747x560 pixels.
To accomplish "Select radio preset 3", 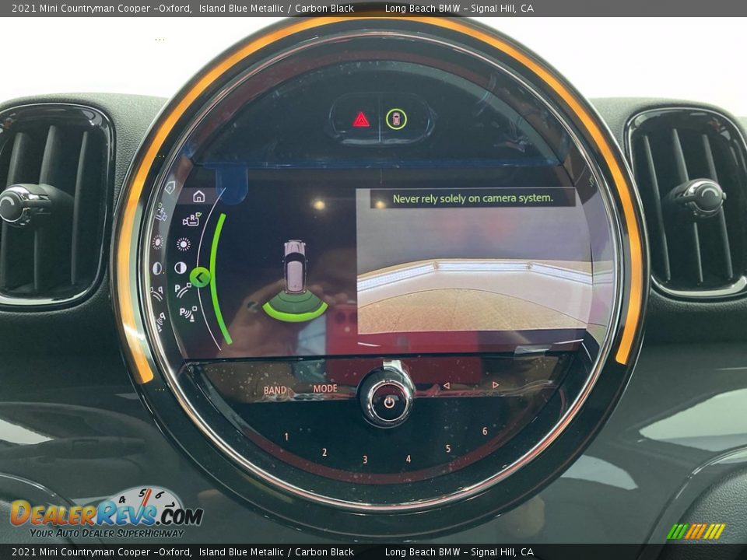I will click(365, 459).
